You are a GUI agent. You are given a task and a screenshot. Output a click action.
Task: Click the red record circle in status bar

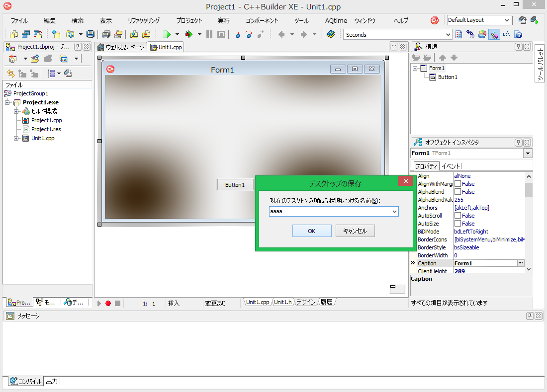[x=108, y=303]
